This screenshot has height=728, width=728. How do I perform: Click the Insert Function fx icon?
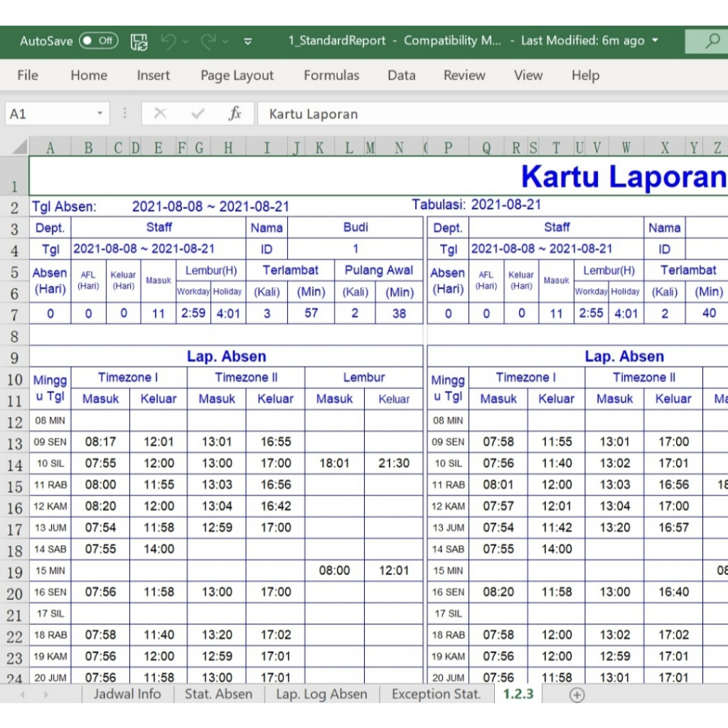[x=235, y=114]
